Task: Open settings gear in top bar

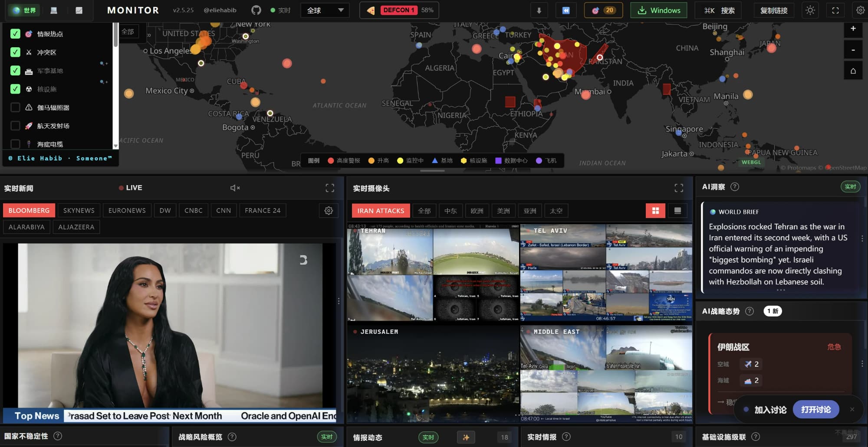Action: coord(860,10)
